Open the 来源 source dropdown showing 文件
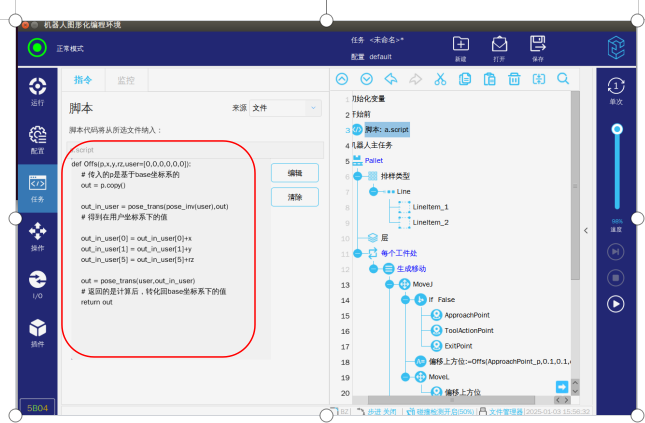 tap(285, 107)
